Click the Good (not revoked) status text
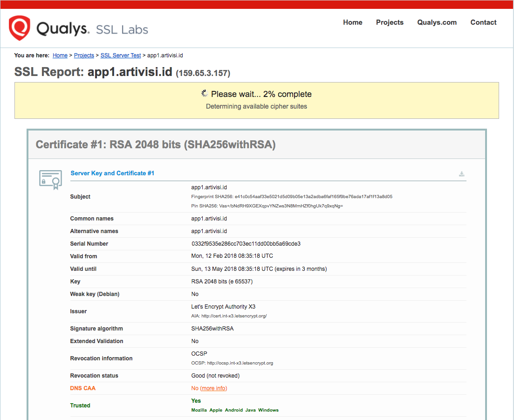Image resolution: width=514 pixels, height=420 pixels. [x=215, y=375]
